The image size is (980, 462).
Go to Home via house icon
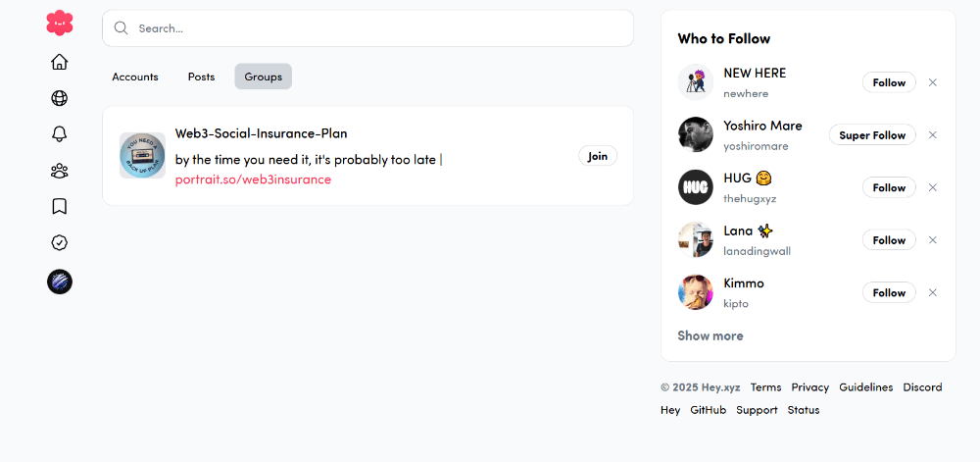[60, 62]
